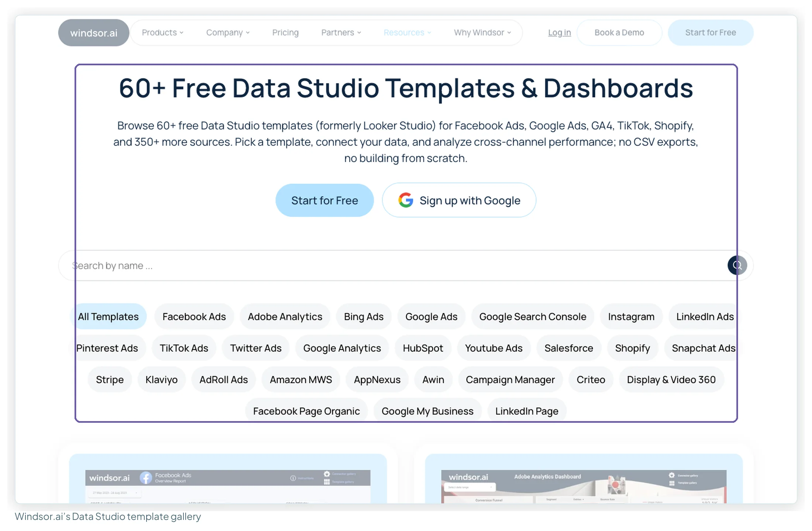812x531 pixels.
Task: Select the All Templates filter
Action: pos(108,317)
